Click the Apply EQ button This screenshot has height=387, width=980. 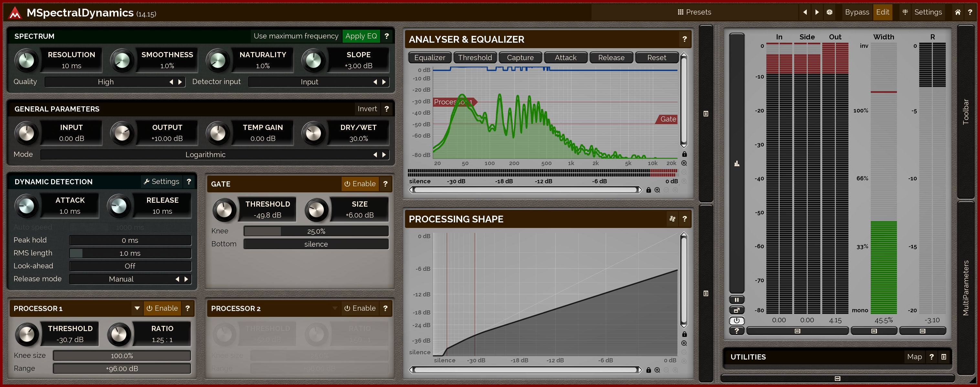point(361,36)
